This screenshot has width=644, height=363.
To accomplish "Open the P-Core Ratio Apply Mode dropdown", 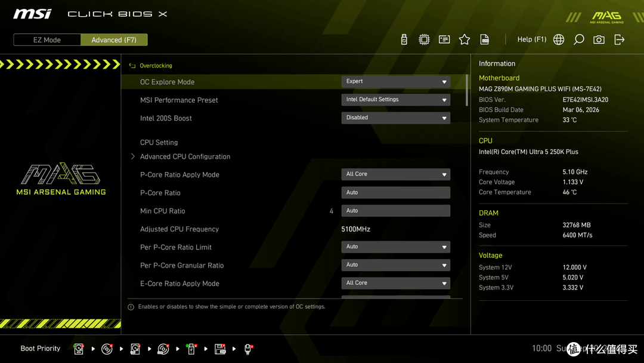I will (x=395, y=174).
